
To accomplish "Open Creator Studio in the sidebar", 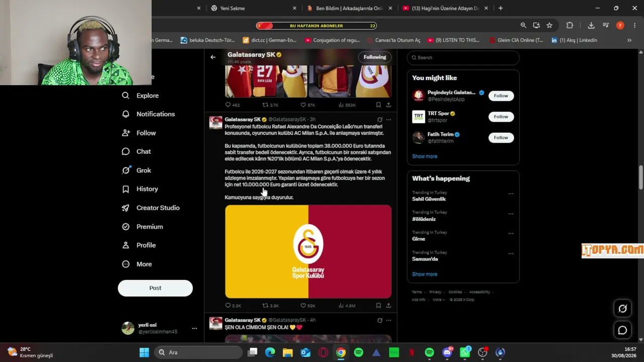I will coord(150,208).
